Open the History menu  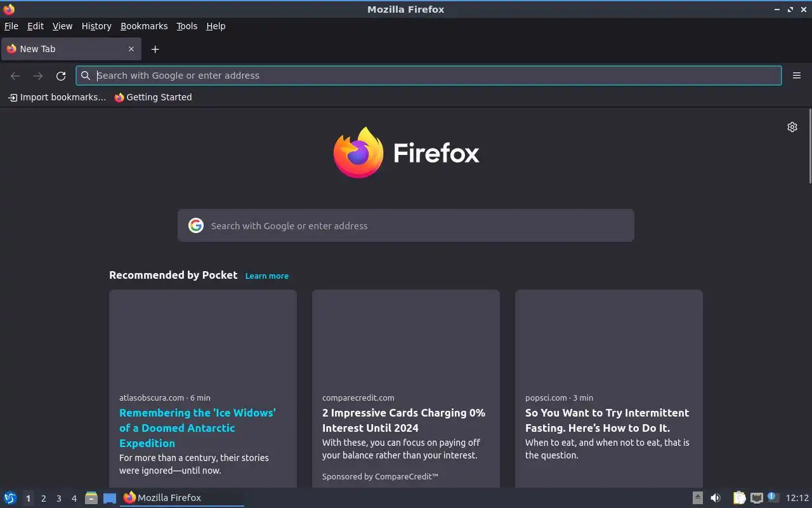pyautogui.click(x=96, y=26)
